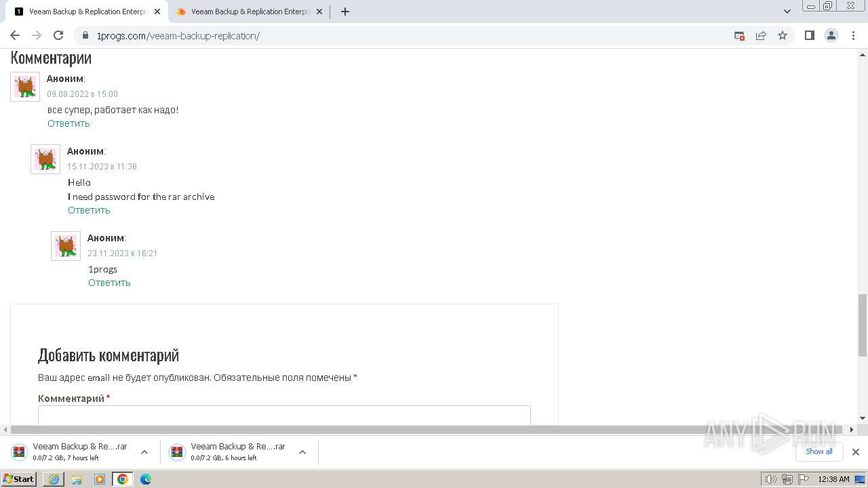Open the Chrome three-dot menu
Screen dimensions: 868x488
(x=854, y=35)
